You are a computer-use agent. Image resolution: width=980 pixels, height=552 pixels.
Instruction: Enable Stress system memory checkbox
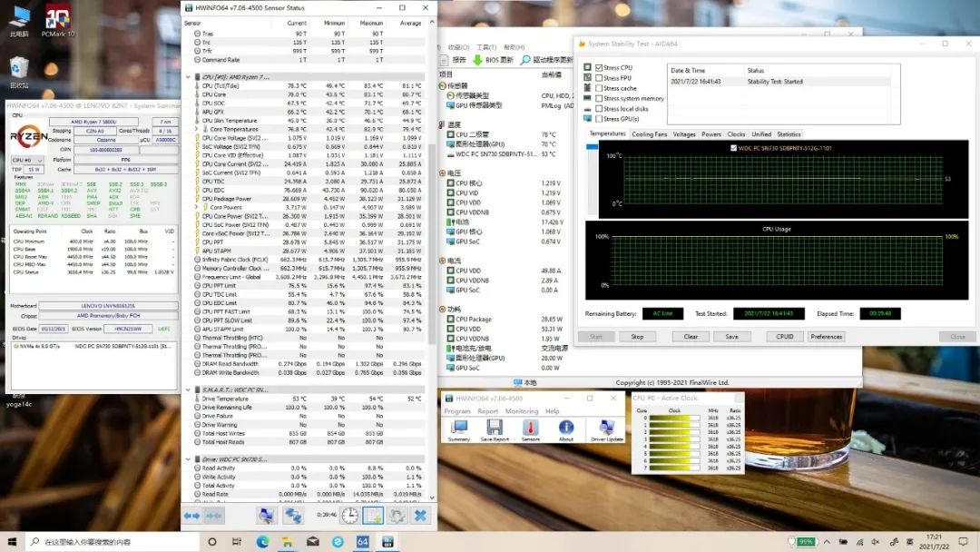click(599, 98)
